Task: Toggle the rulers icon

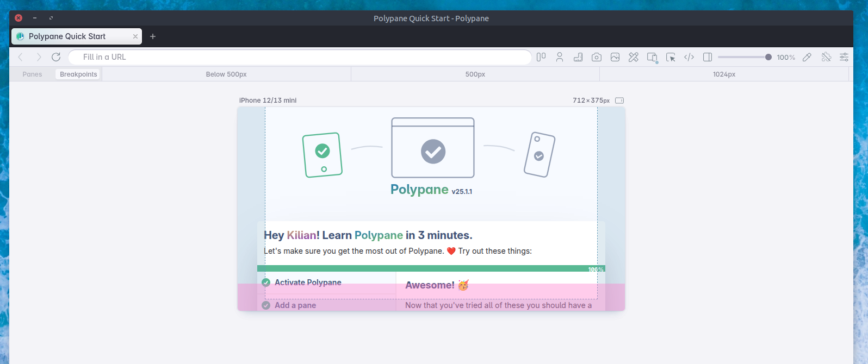Action: 578,57
